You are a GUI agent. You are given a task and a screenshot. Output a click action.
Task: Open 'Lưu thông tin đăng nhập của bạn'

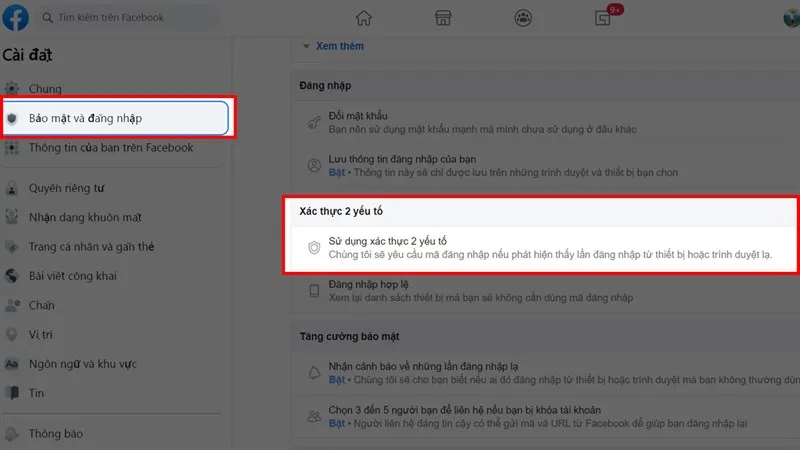point(546,166)
